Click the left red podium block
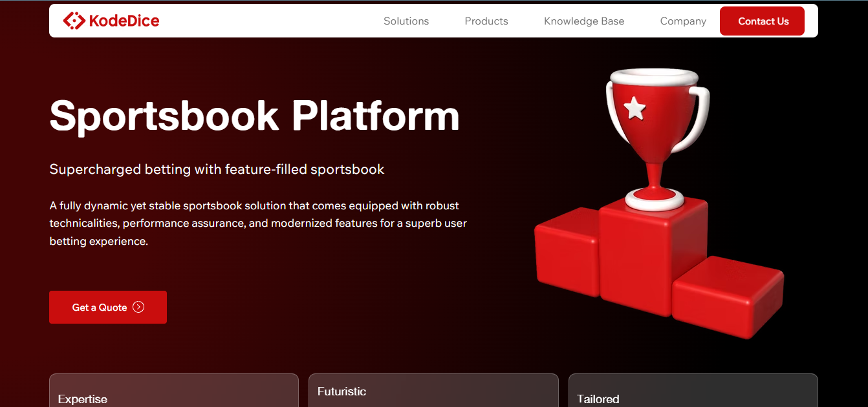The image size is (868, 407). [567, 252]
